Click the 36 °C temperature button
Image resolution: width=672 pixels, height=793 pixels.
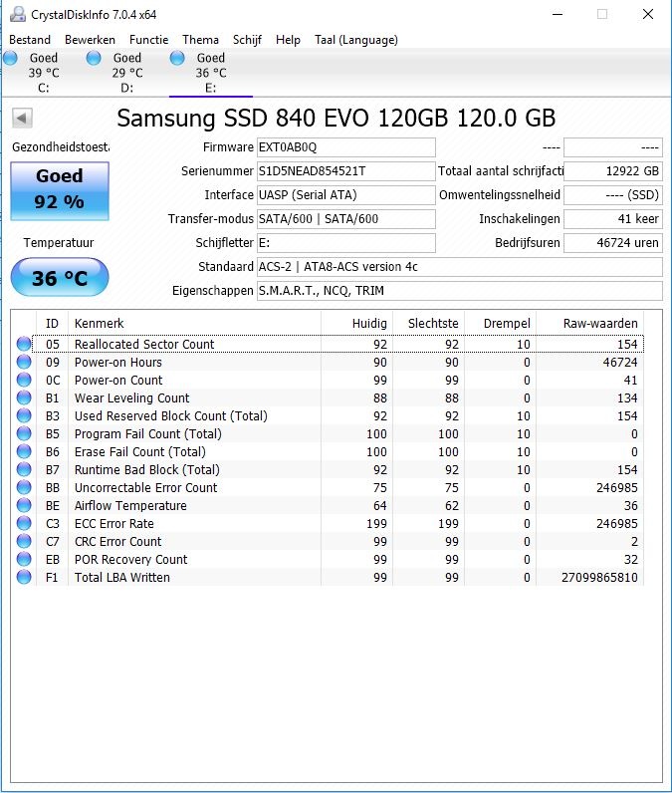point(60,277)
